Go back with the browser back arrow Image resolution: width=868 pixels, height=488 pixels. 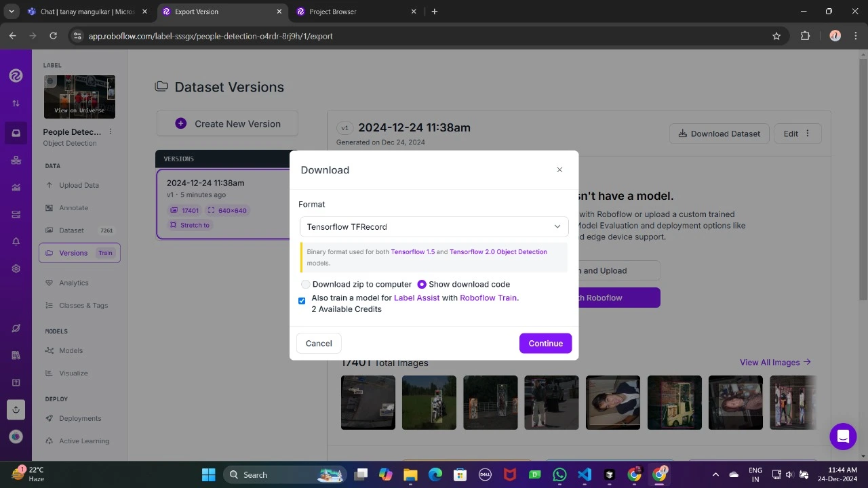(x=13, y=36)
